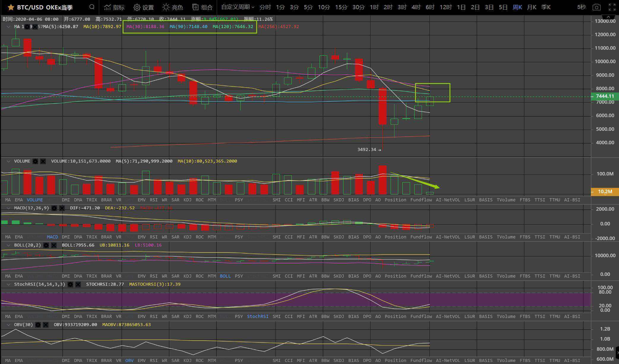Open the 组合 layout combination
Image resolution: width=619 pixels, height=364 pixels.
(202, 7)
